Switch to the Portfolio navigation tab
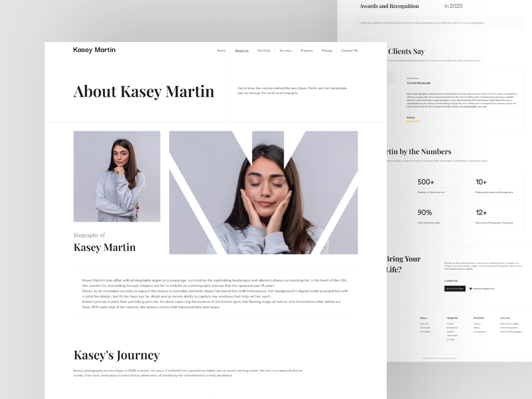The image size is (532, 399). 263,51
